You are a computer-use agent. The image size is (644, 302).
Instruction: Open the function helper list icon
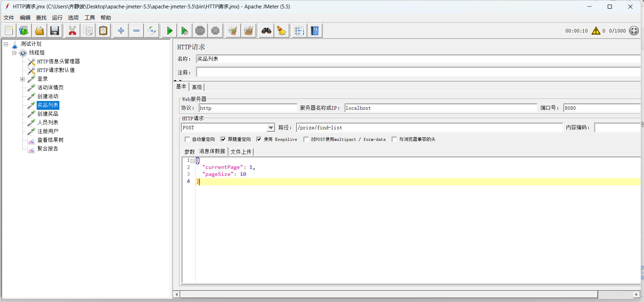click(299, 31)
